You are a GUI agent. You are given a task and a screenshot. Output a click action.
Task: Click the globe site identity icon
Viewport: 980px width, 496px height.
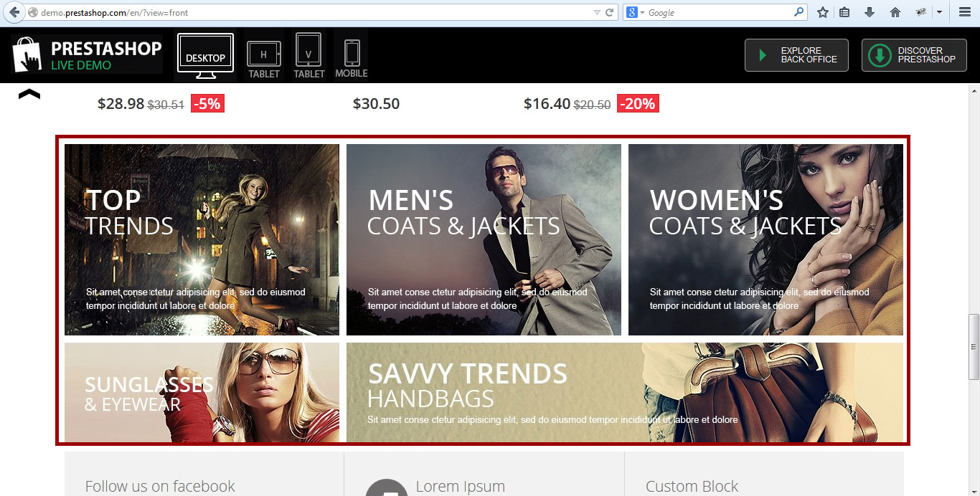[32, 12]
